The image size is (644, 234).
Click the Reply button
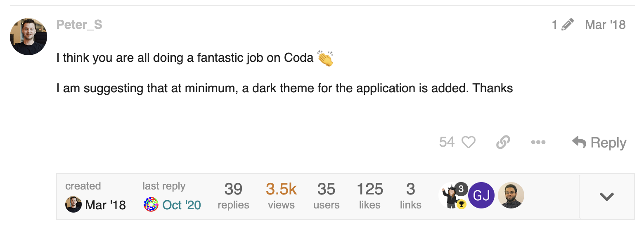(599, 143)
